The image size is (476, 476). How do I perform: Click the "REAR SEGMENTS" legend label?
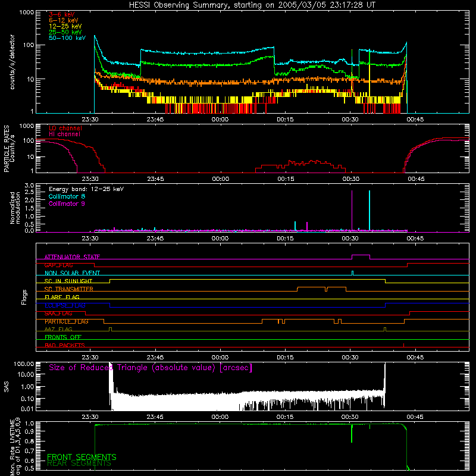click(x=79, y=464)
